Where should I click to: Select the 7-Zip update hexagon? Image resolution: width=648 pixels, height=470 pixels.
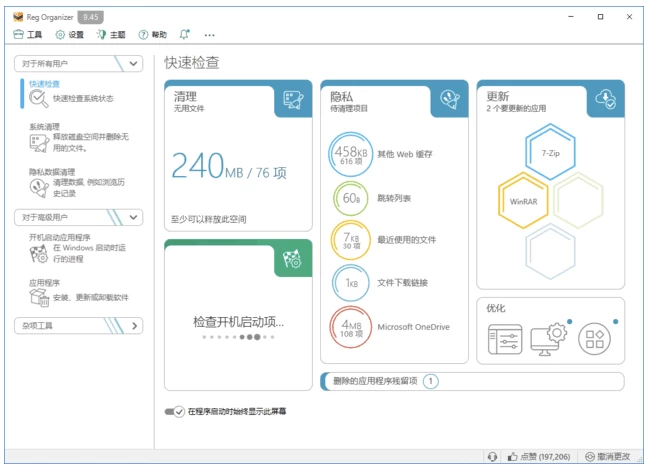pyautogui.click(x=550, y=155)
